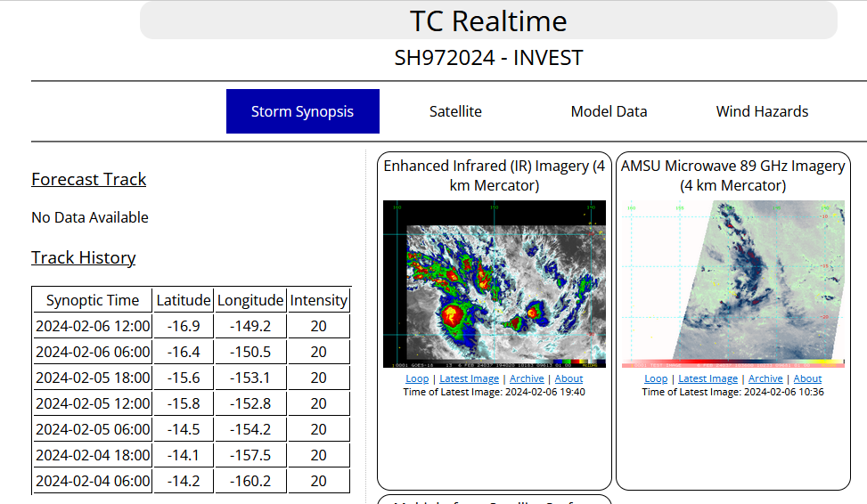The width and height of the screenshot is (867, 504).
Task: Click the TC Realtime page title
Action: pos(488,21)
